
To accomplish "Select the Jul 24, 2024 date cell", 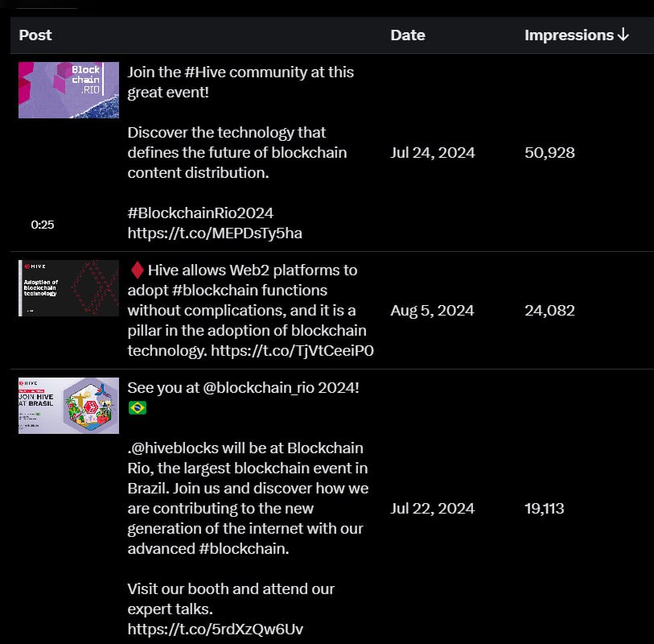I will pyautogui.click(x=433, y=153).
